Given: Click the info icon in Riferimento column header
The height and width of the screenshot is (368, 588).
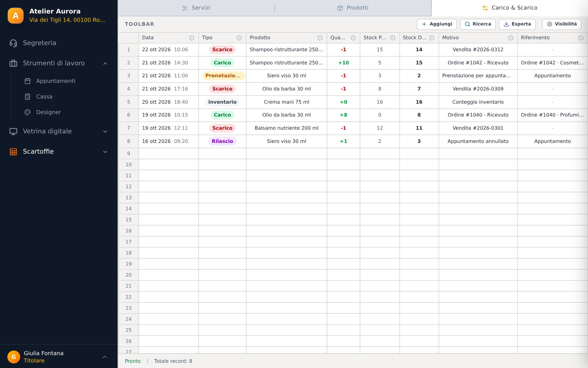Looking at the screenshot, I should (581, 38).
